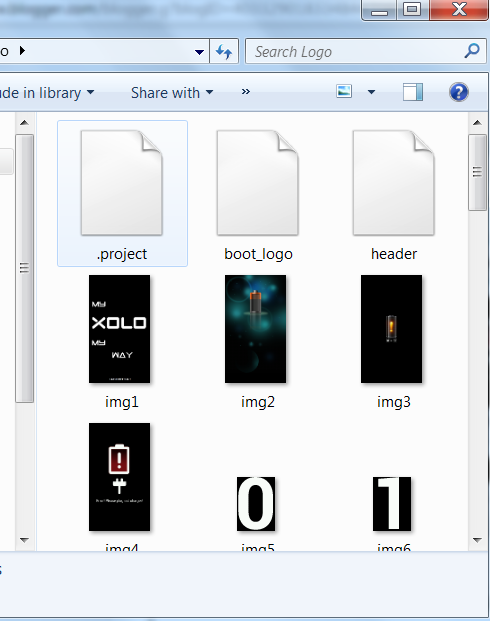Click the change view icon
490x621 pixels.
344,92
